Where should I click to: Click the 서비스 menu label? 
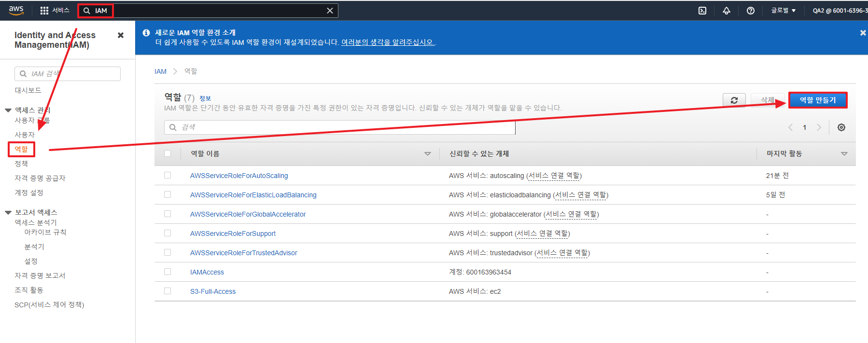pos(61,11)
